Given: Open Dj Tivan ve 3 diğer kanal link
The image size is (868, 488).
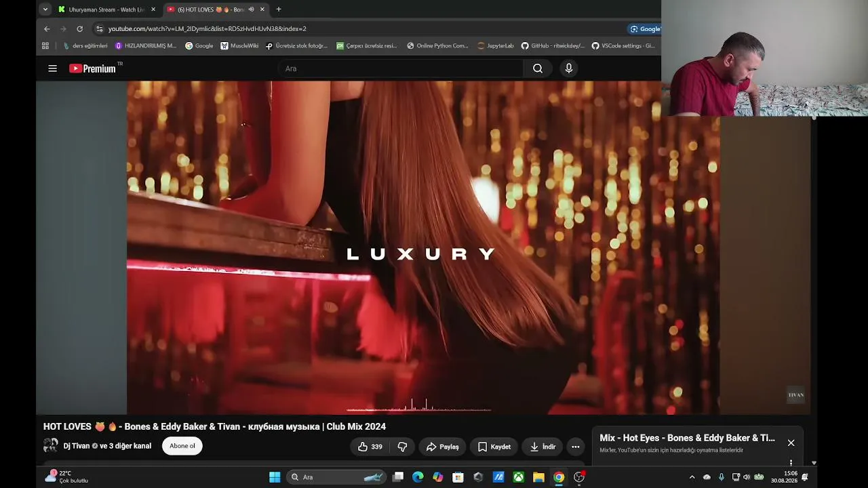Looking at the screenshot, I should coord(107,446).
